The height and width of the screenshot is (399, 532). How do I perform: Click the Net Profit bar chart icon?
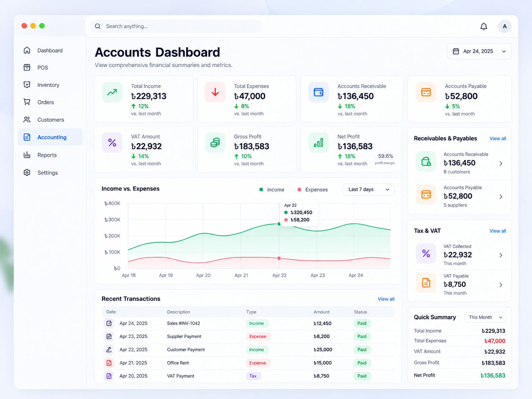(319, 143)
